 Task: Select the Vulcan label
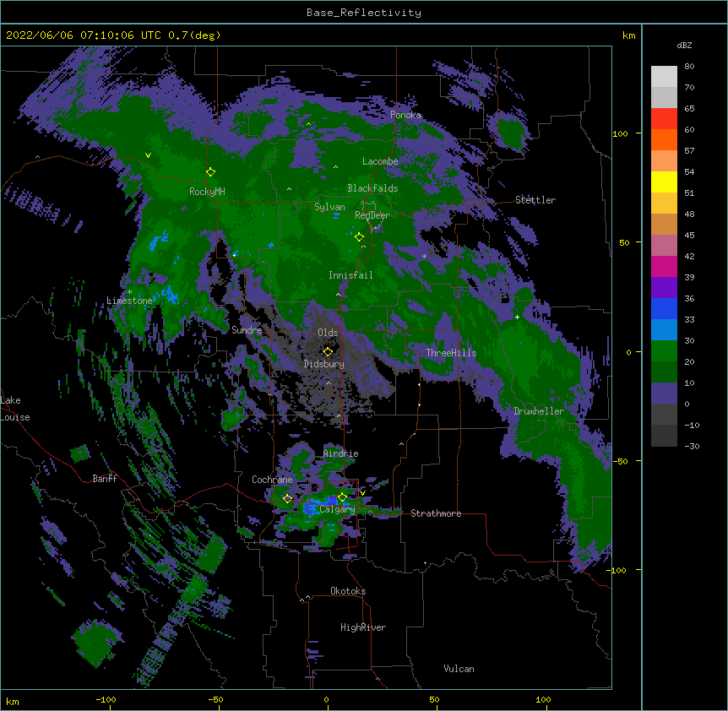coord(459,669)
